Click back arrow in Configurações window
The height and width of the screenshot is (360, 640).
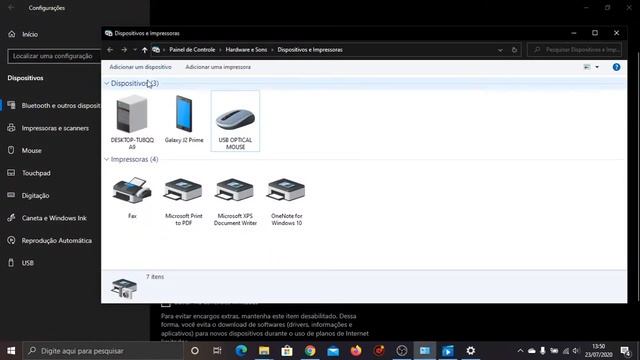point(11,8)
